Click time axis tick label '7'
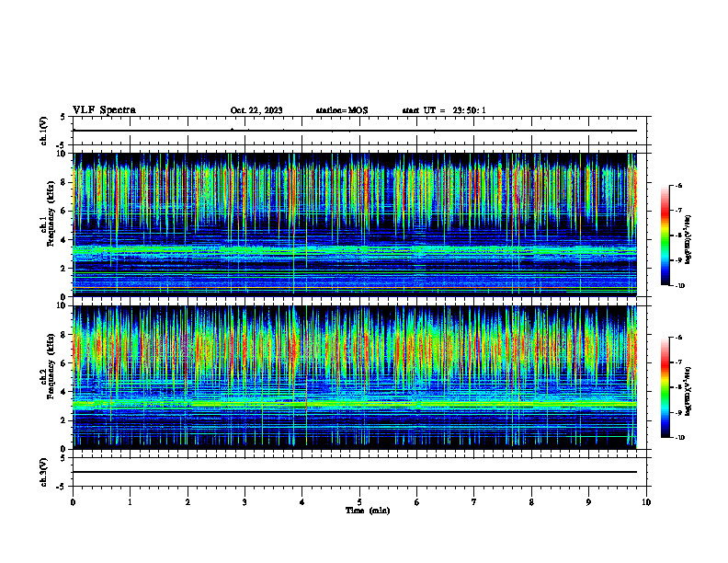 (x=474, y=502)
